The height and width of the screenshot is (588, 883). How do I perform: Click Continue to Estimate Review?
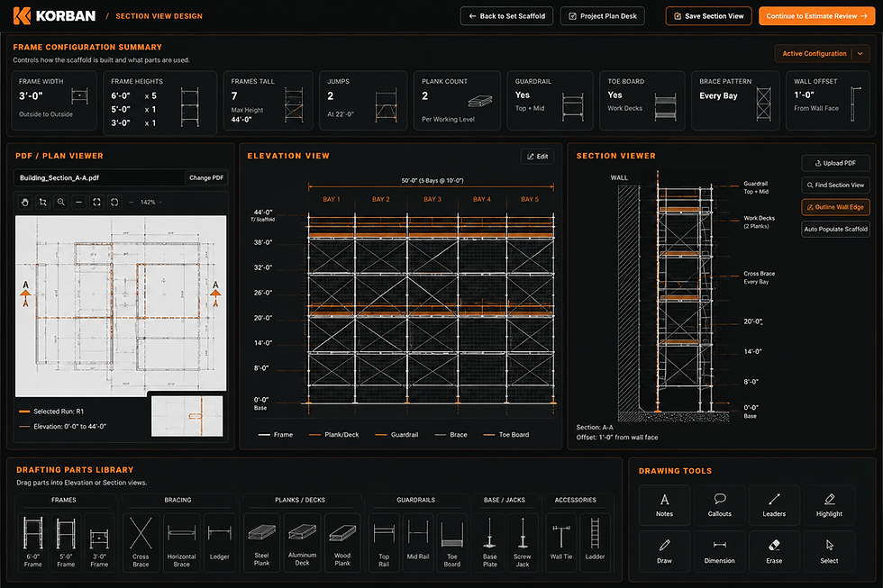click(x=816, y=16)
